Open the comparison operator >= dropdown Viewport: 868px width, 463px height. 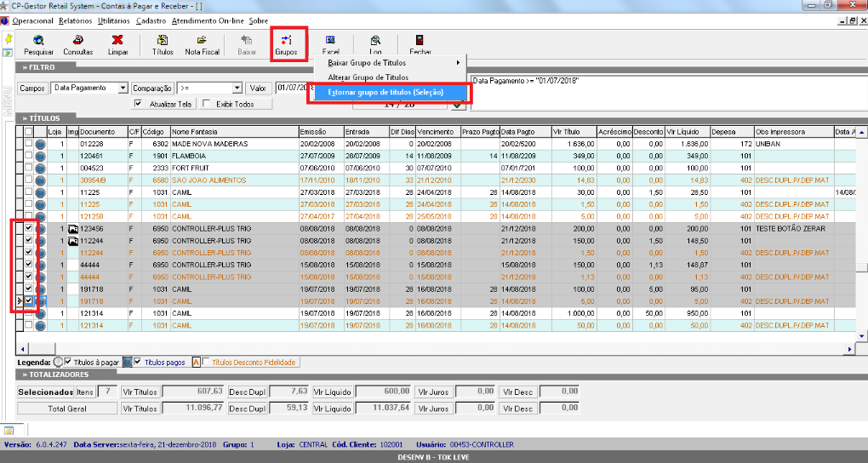click(237, 88)
